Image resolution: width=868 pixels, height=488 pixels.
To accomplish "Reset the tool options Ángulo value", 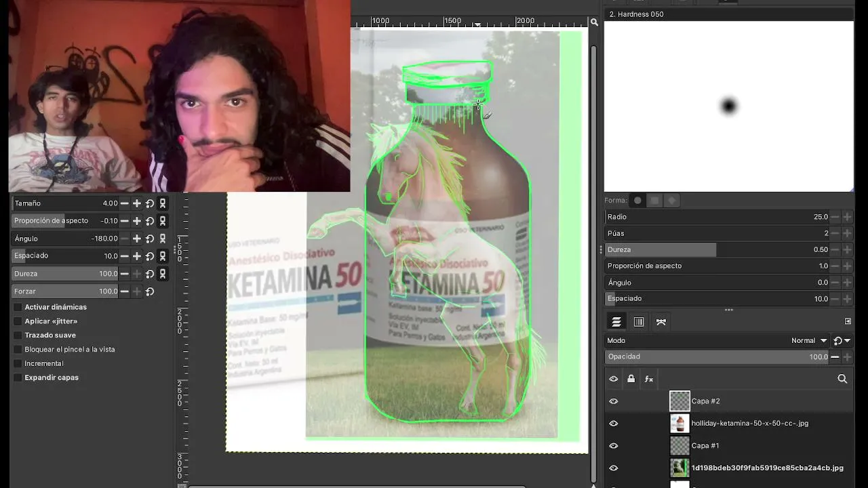I will click(x=150, y=239).
